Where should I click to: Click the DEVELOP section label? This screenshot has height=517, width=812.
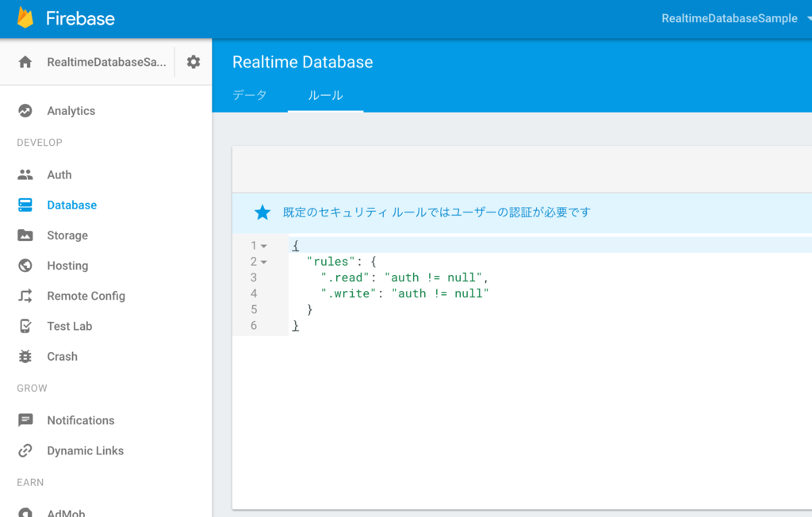(x=40, y=143)
